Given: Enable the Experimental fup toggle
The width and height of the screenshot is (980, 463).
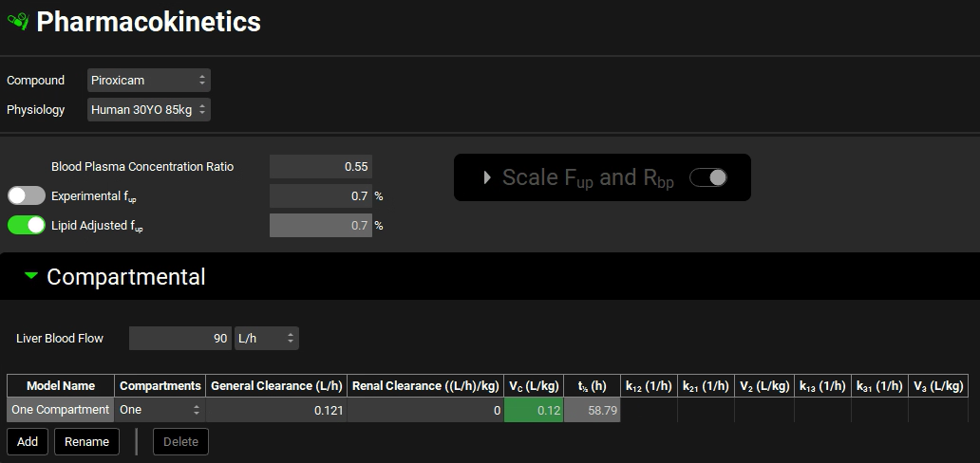Looking at the screenshot, I should coord(27,195).
